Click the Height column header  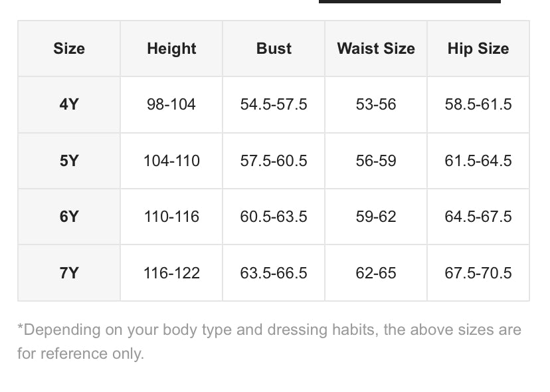click(x=171, y=49)
